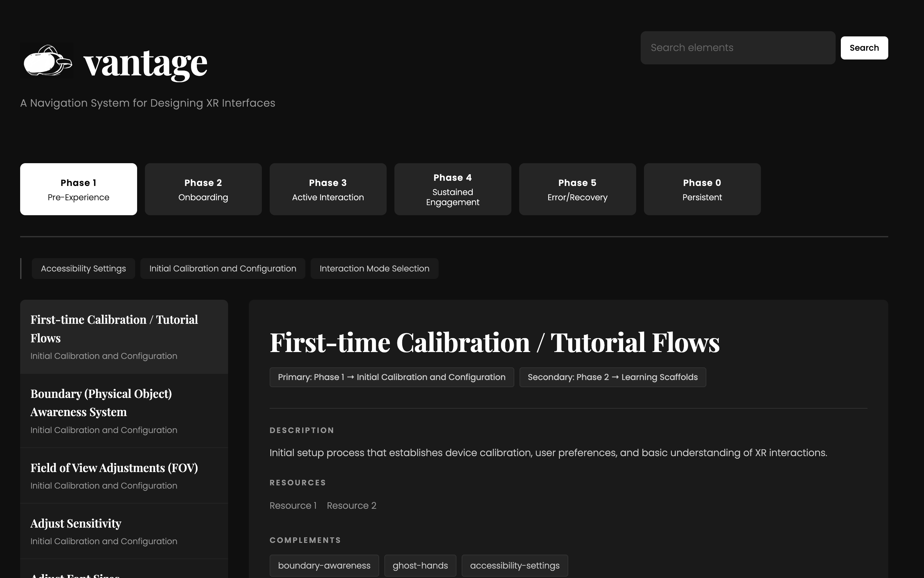Click the search elements input field
The height and width of the screenshot is (578, 924).
737,48
